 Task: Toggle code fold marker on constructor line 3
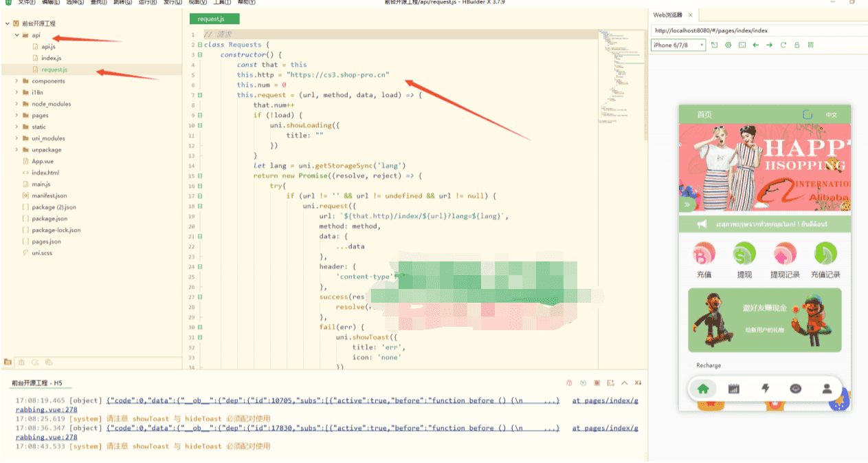(199, 54)
